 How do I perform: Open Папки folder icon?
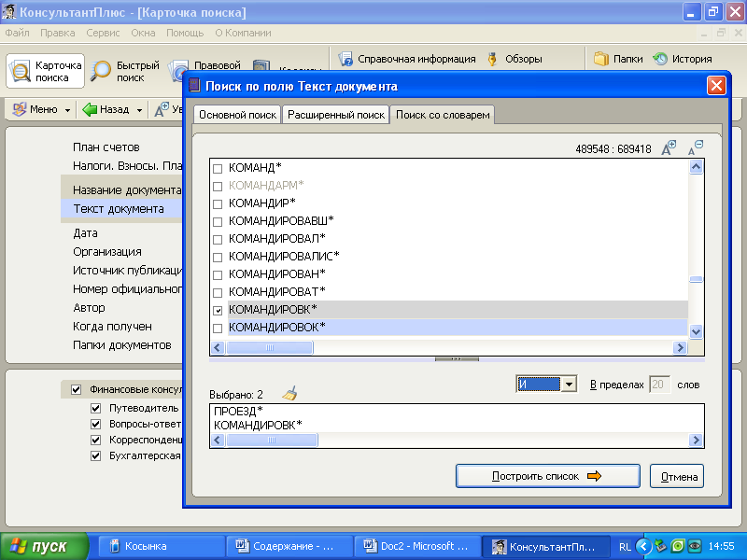[x=601, y=59]
